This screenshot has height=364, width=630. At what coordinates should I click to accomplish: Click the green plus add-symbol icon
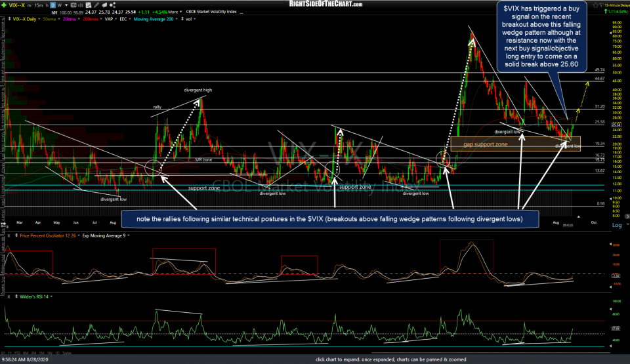coord(4,5)
